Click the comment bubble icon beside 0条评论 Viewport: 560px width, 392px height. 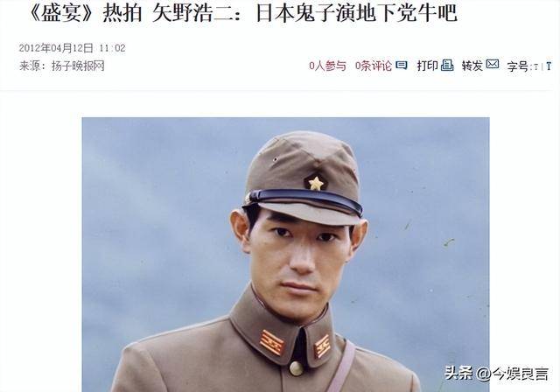[x=402, y=65]
